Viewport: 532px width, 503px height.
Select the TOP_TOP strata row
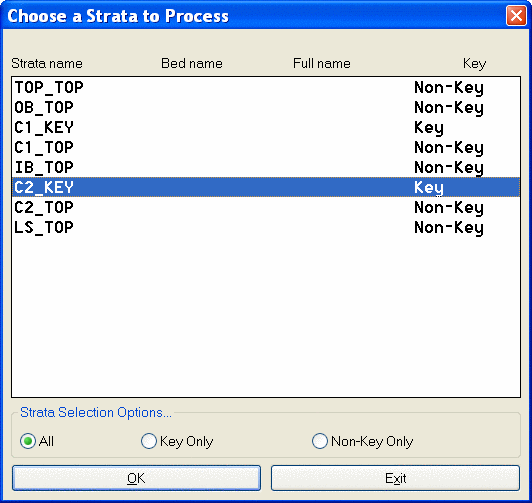pos(266,88)
